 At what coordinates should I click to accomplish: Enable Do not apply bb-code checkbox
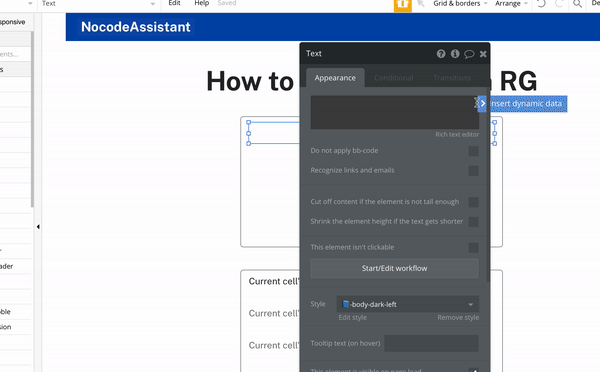[x=473, y=151]
